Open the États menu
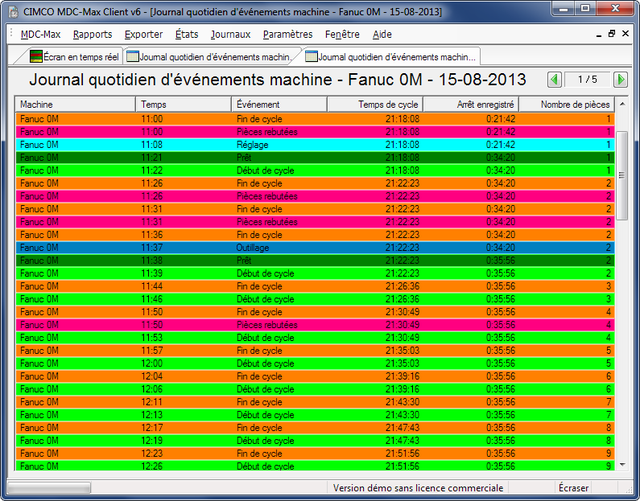 [187, 34]
